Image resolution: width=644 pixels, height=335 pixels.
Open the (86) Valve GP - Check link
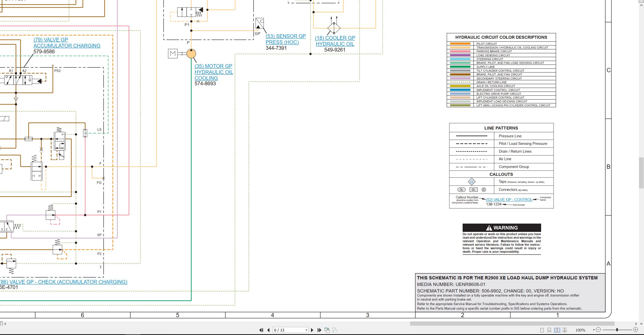point(64,282)
